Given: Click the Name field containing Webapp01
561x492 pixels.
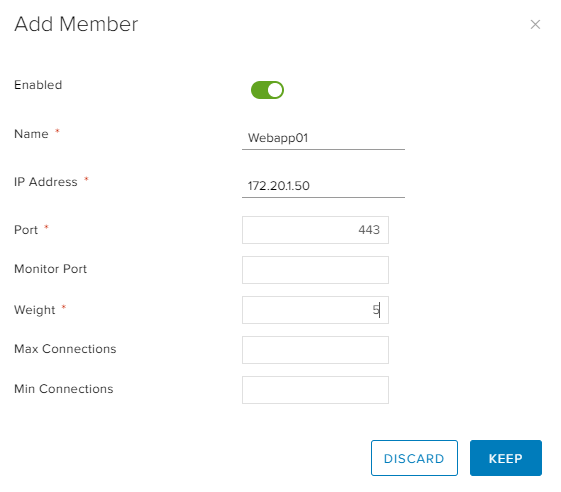Looking at the screenshot, I should point(323,138).
